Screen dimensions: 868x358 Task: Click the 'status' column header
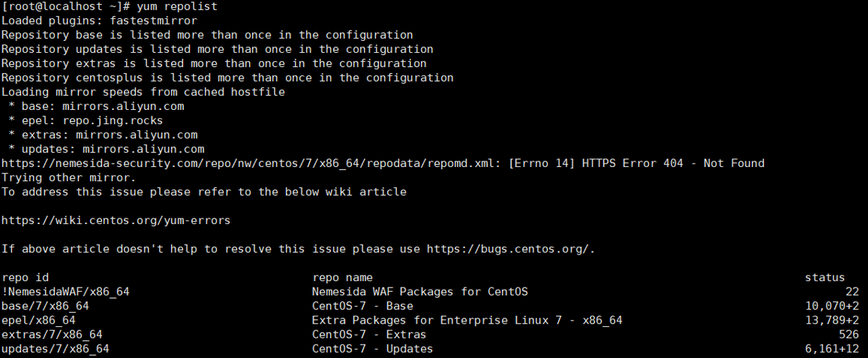[x=824, y=278]
